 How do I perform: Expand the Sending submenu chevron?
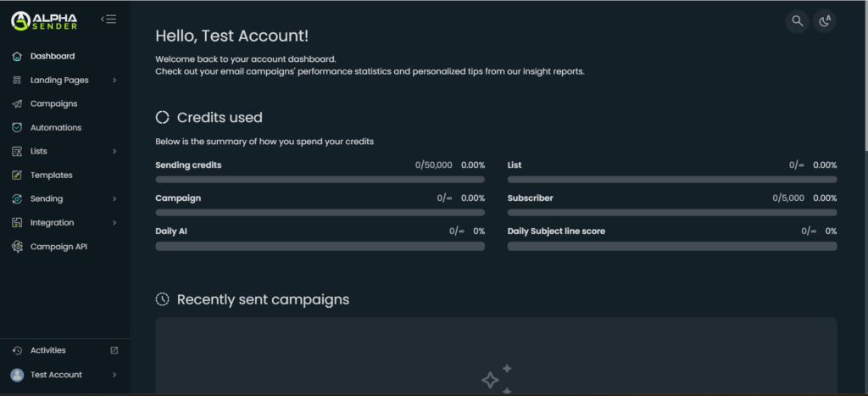coord(114,198)
